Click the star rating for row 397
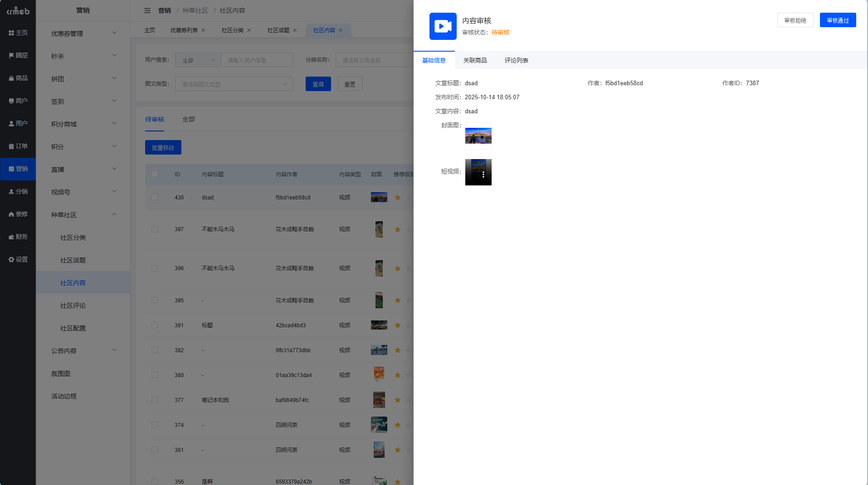Screen dimensions: 868x485 pyautogui.click(x=398, y=229)
